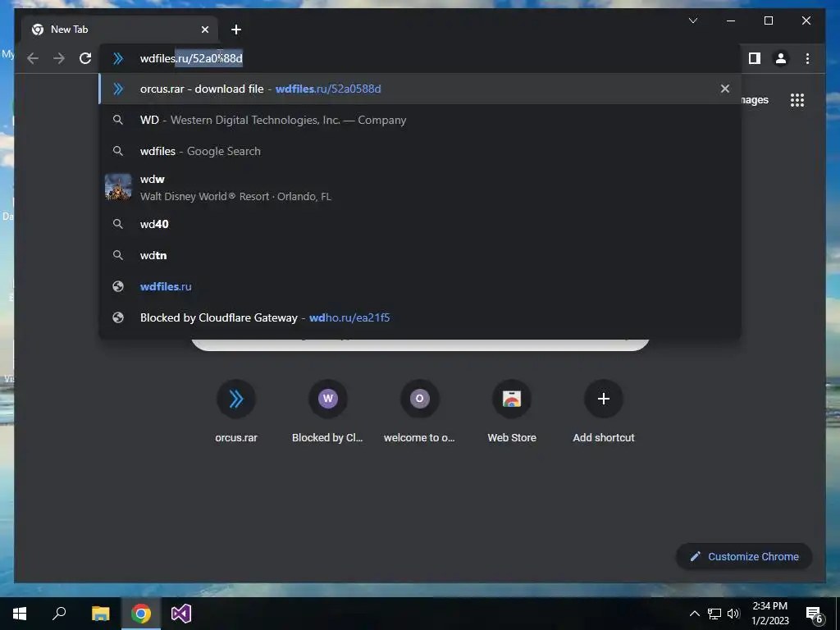840x630 pixels.
Task: Open the Google apps grid
Action: 797,100
